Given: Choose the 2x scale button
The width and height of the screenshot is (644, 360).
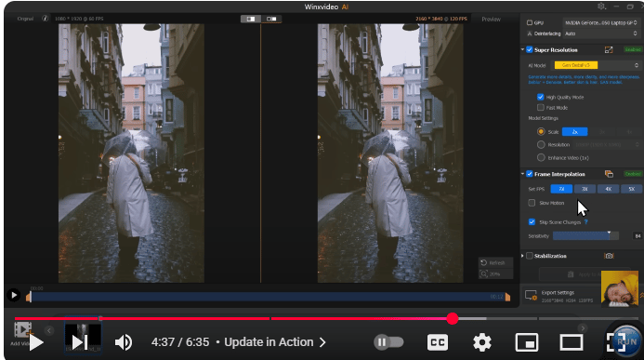Looking at the screenshot, I should click(x=575, y=132).
